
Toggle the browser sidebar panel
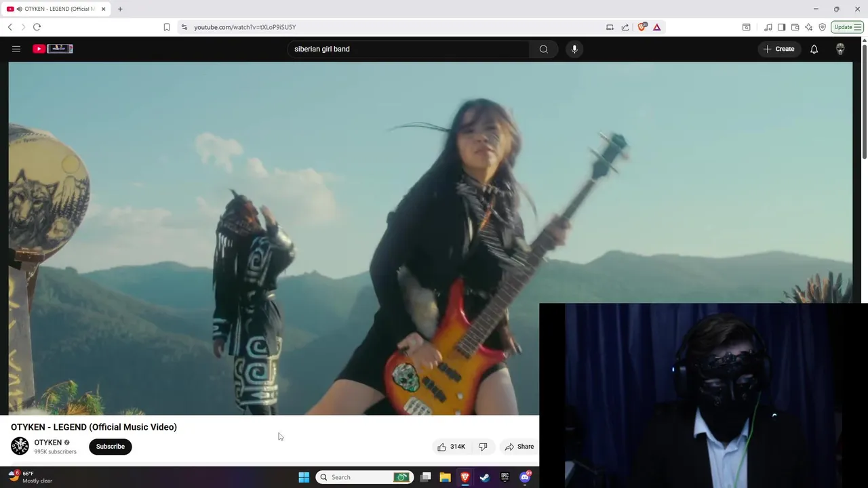(781, 27)
